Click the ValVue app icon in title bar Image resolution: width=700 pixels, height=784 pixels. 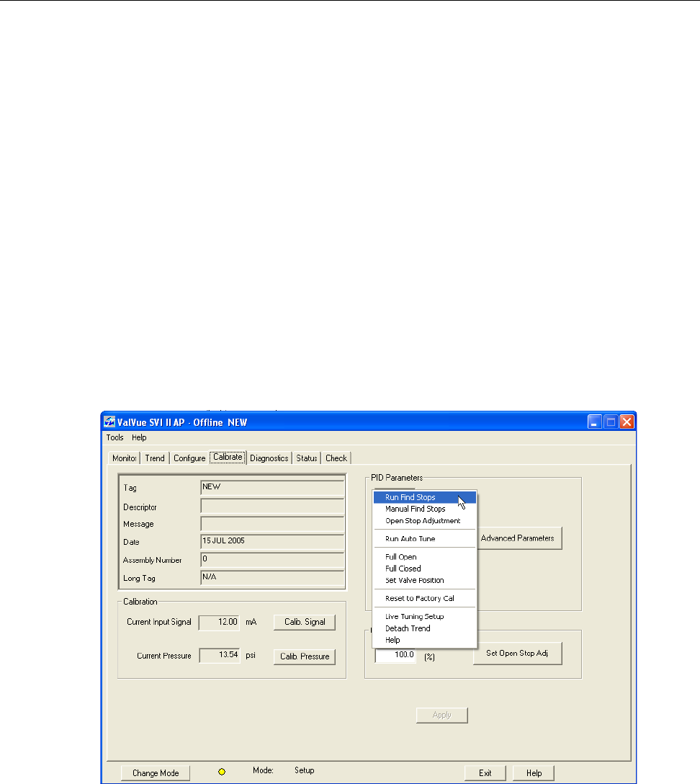coord(109,422)
